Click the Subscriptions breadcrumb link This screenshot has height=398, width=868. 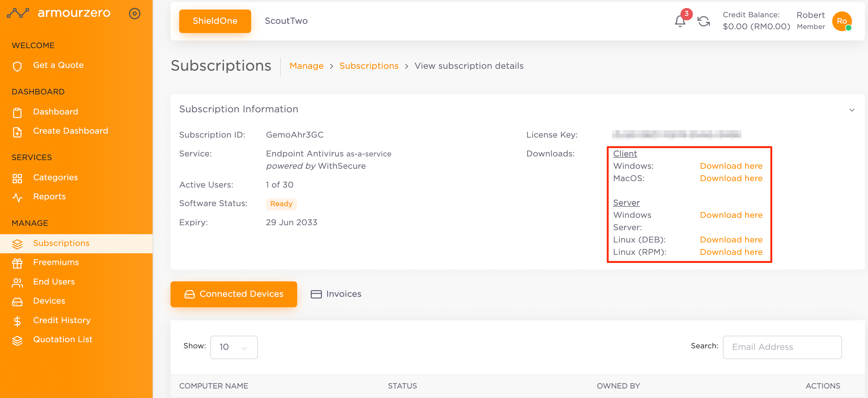(369, 66)
